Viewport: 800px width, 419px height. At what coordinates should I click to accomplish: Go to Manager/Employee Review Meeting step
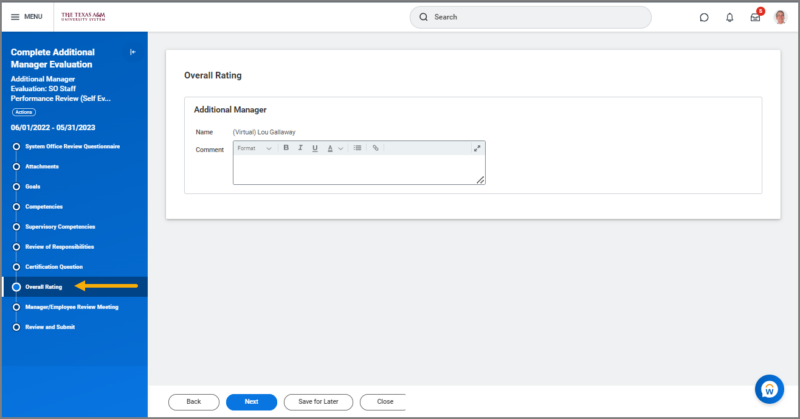[x=72, y=307]
